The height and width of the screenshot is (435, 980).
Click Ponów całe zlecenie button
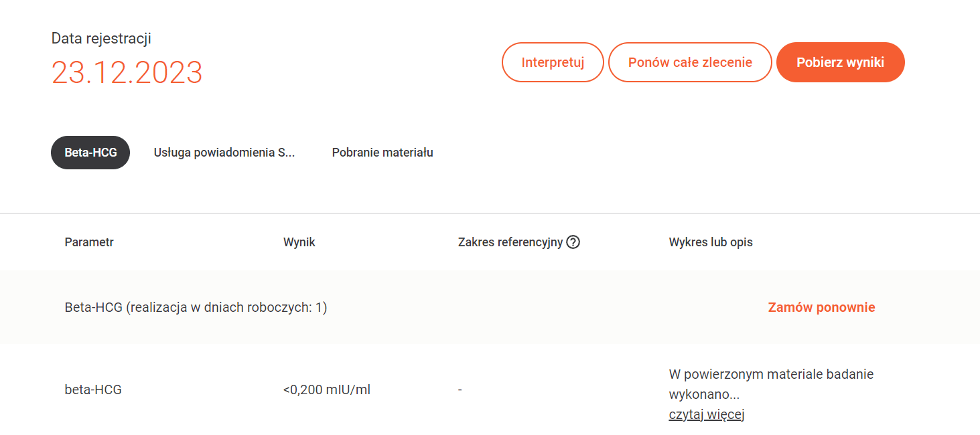pos(690,62)
